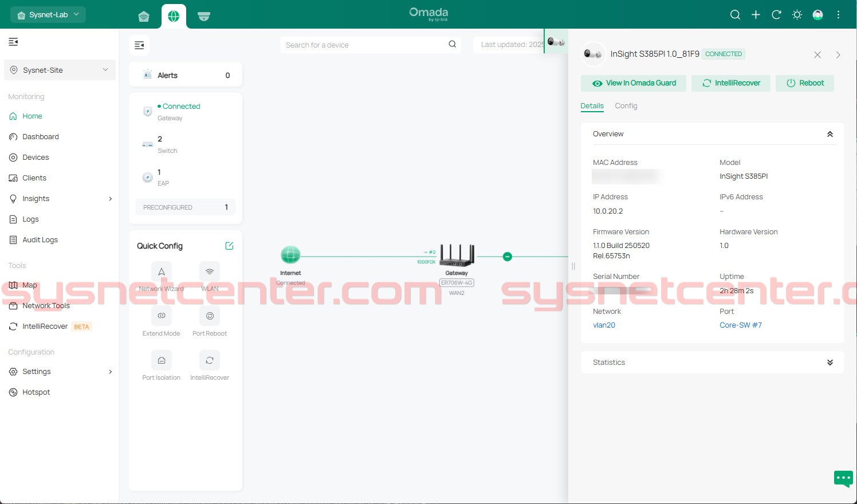Screen dimensions: 857x504
Task: Click the refresh icon in top bar
Action: [776, 15]
